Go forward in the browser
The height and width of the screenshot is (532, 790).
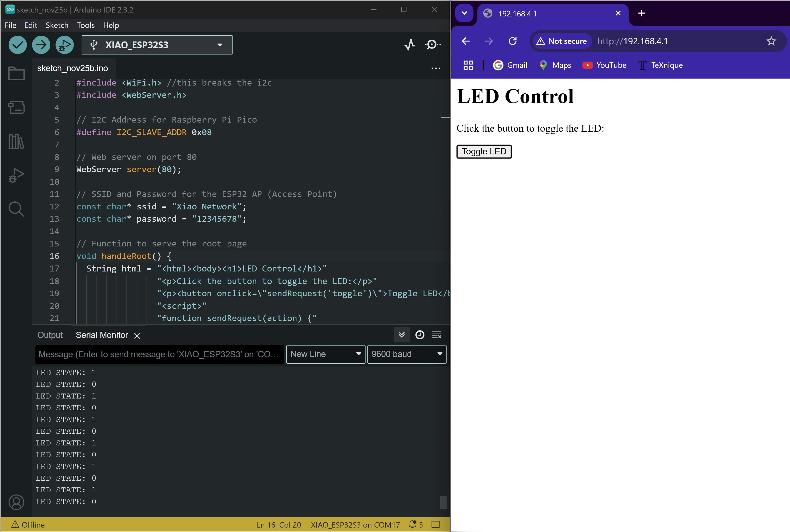click(x=489, y=41)
